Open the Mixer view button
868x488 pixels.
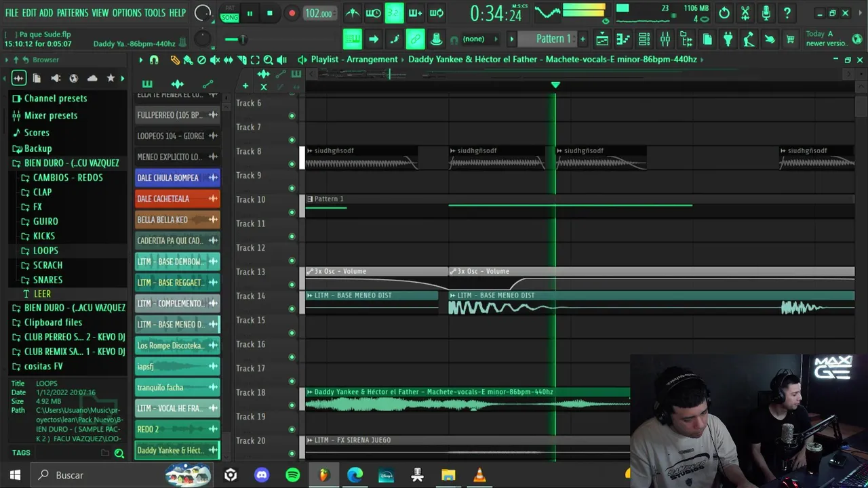(x=665, y=39)
